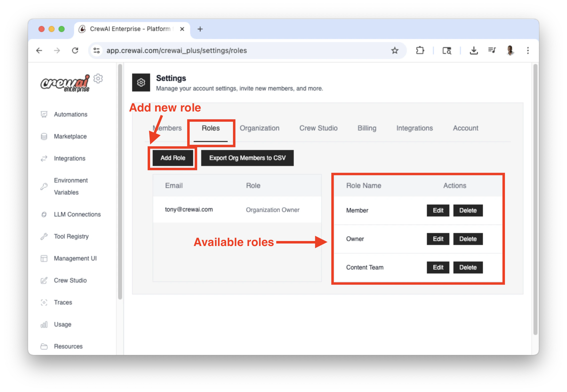Open Automations from sidebar icon

click(44, 114)
